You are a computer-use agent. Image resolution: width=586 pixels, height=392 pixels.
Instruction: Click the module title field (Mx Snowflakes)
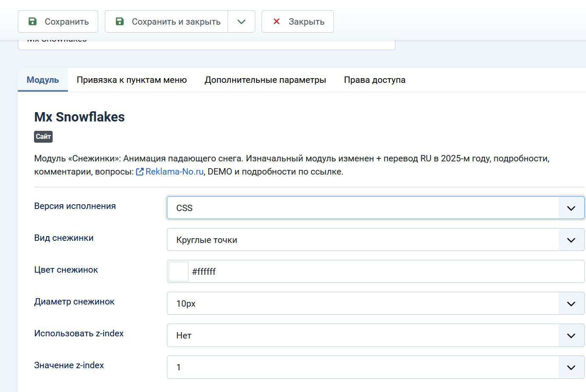[206, 45]
